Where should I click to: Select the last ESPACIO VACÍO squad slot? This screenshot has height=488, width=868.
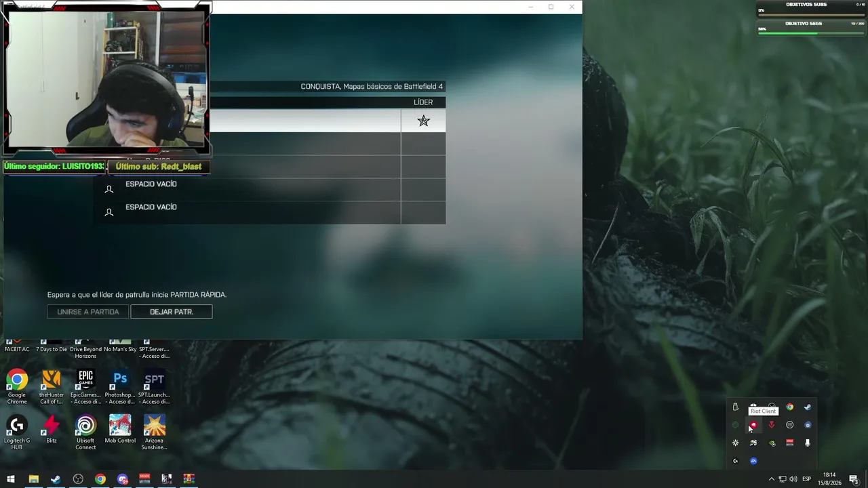270,213
